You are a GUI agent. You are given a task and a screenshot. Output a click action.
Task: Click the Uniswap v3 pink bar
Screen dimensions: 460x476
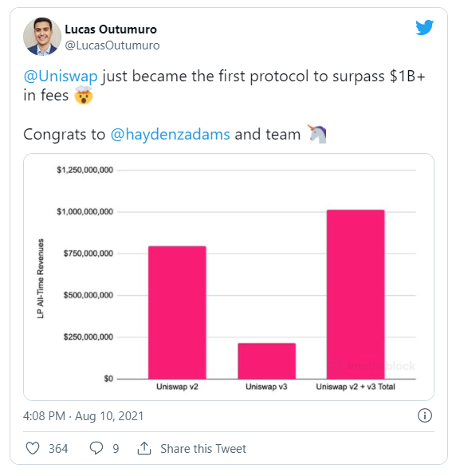[x=266, y=361]
